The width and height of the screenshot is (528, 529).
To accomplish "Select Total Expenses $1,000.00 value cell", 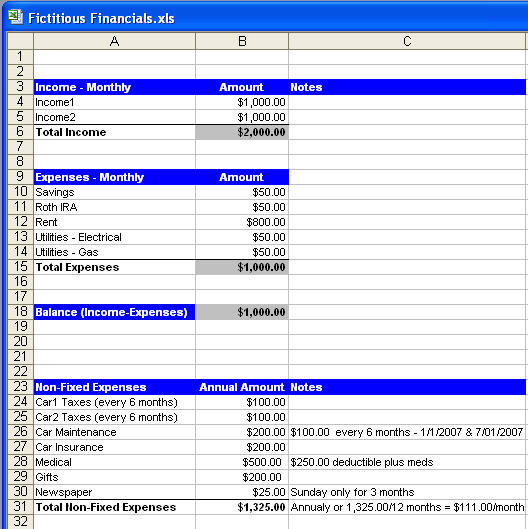I will click(242, 267).
